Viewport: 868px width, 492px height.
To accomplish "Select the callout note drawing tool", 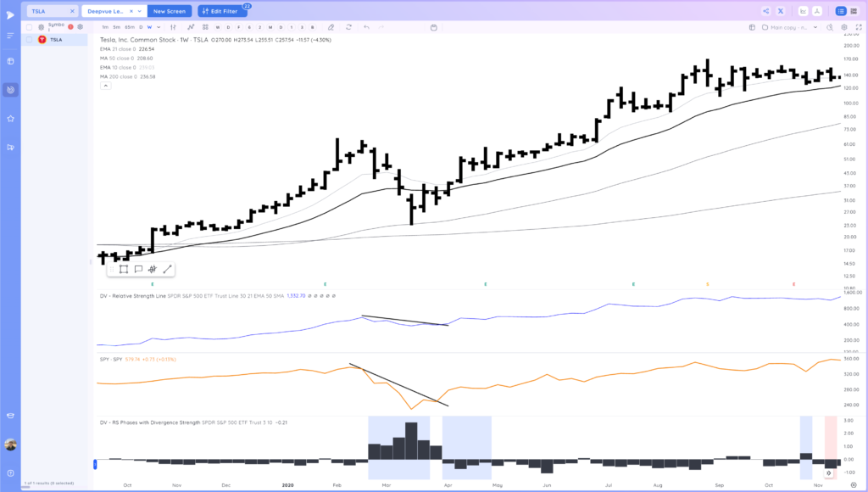I will point(138,269).
